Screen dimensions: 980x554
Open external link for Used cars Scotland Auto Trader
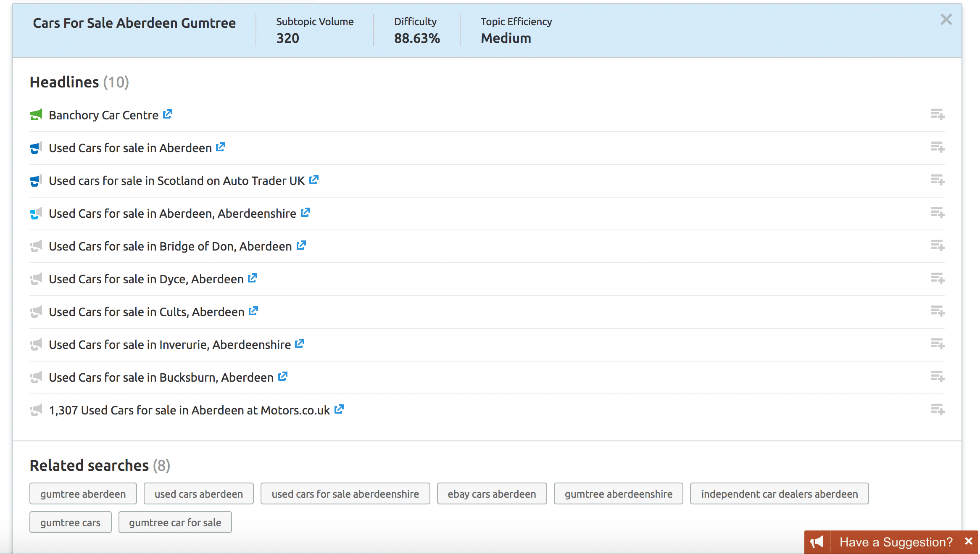314,180
